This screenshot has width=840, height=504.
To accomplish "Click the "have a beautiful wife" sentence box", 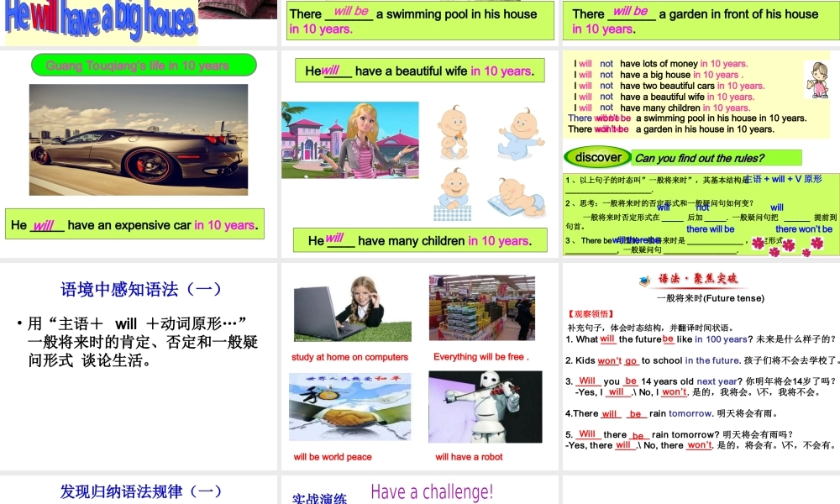I will click(x=419, y=71).
